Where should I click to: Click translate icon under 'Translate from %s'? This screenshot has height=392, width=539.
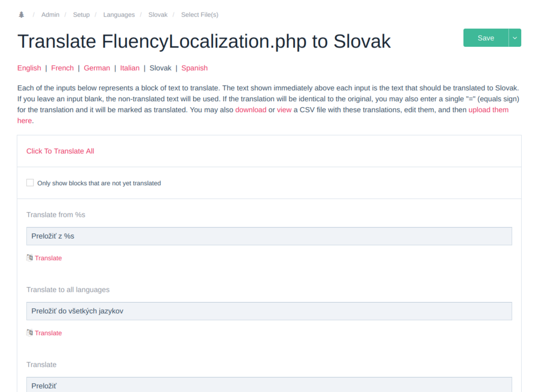[x=30, y=258]
